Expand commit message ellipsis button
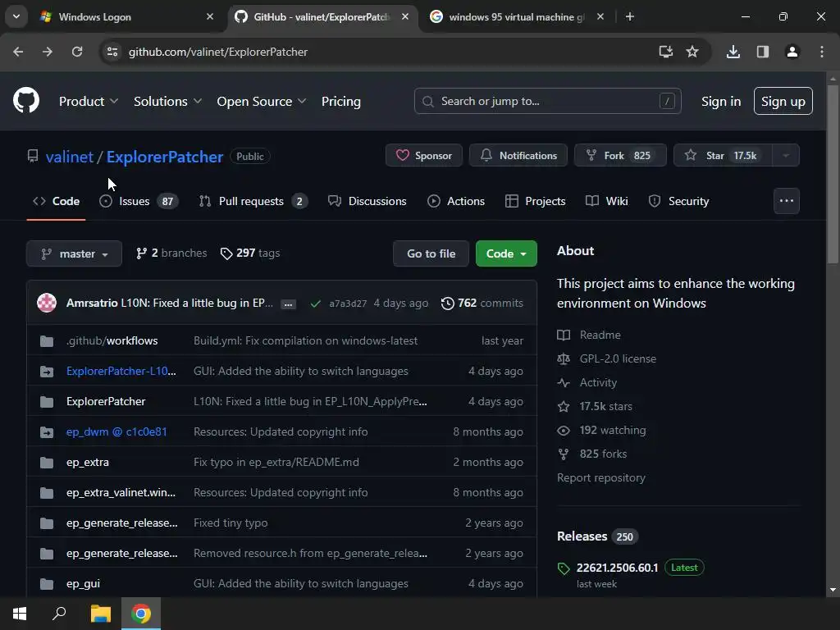The image size is (840, 630). coord(288,304)
